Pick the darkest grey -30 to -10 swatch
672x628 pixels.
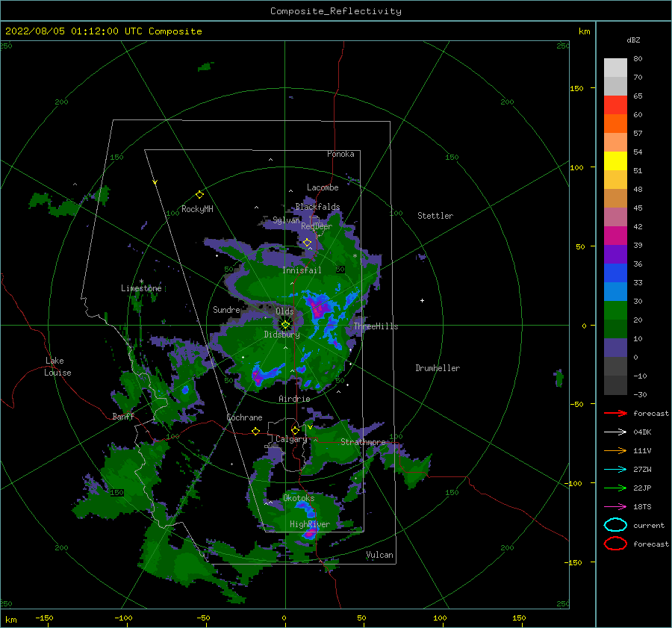click(615, 385)
